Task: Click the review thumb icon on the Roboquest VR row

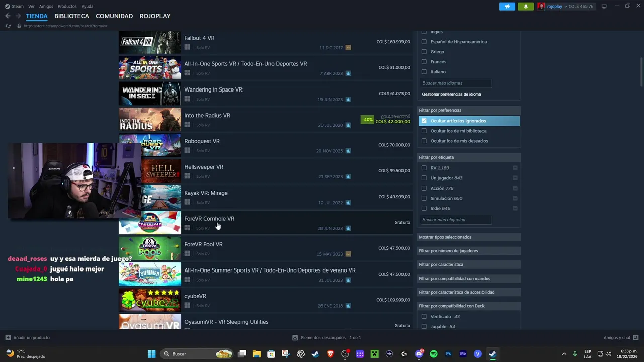Action: [348, 151]
